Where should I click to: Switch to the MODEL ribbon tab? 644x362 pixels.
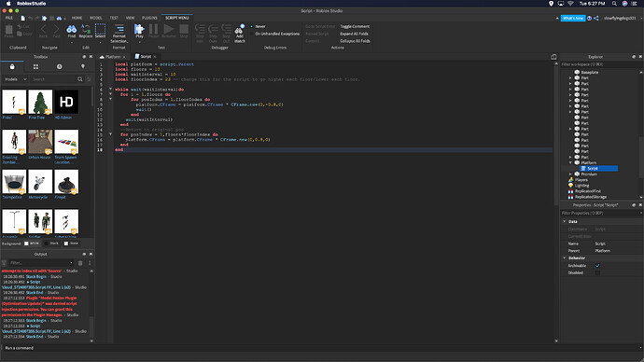96,18
